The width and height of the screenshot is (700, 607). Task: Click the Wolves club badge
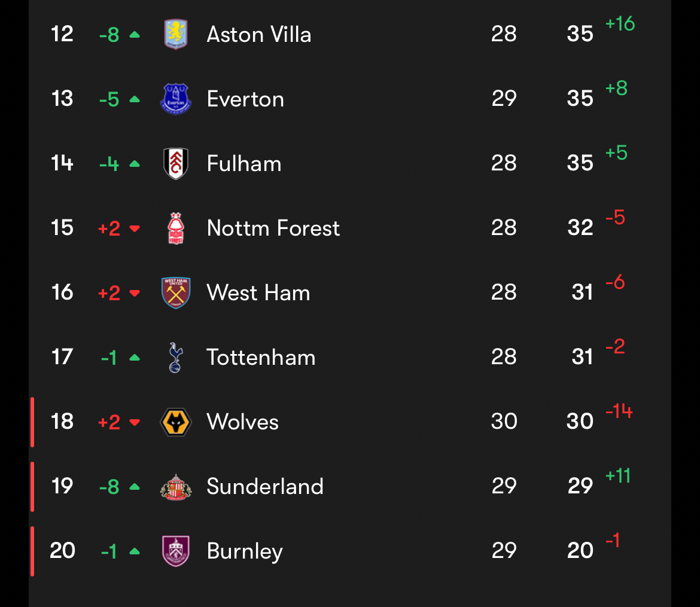(176, 422)
